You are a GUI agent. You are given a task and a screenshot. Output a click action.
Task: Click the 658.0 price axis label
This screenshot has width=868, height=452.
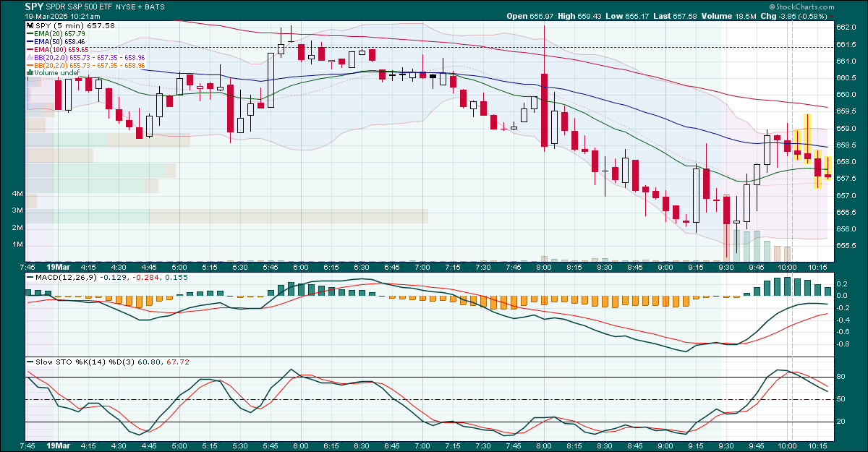click(847, 162)
